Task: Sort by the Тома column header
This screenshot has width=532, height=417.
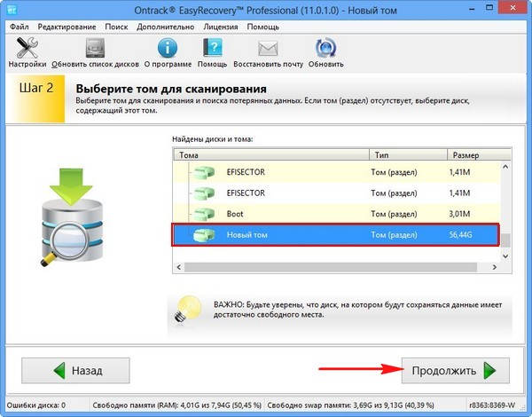Action: click(x=271, y=155)
